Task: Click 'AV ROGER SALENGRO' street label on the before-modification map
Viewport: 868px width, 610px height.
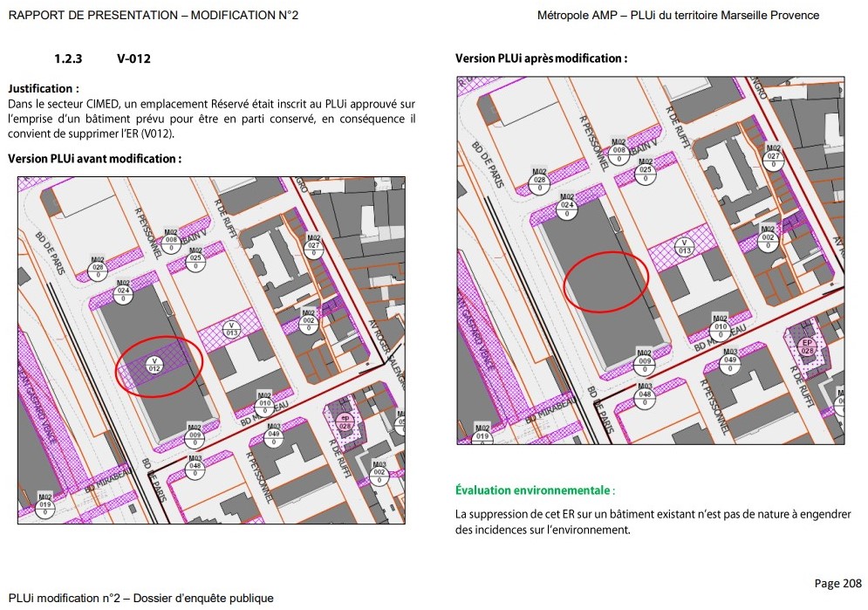Action: [388, 355]
